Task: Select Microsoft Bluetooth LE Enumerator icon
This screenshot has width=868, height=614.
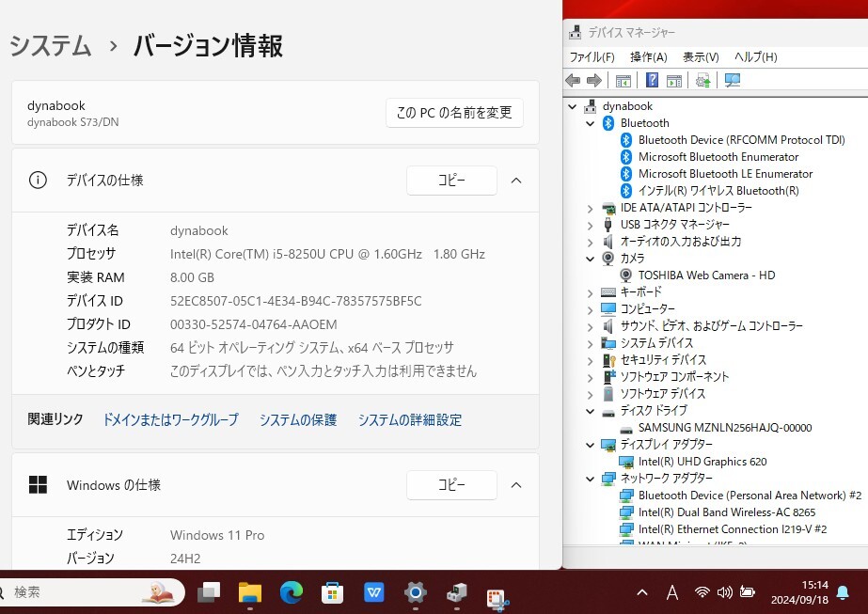Action: point(626,174)
